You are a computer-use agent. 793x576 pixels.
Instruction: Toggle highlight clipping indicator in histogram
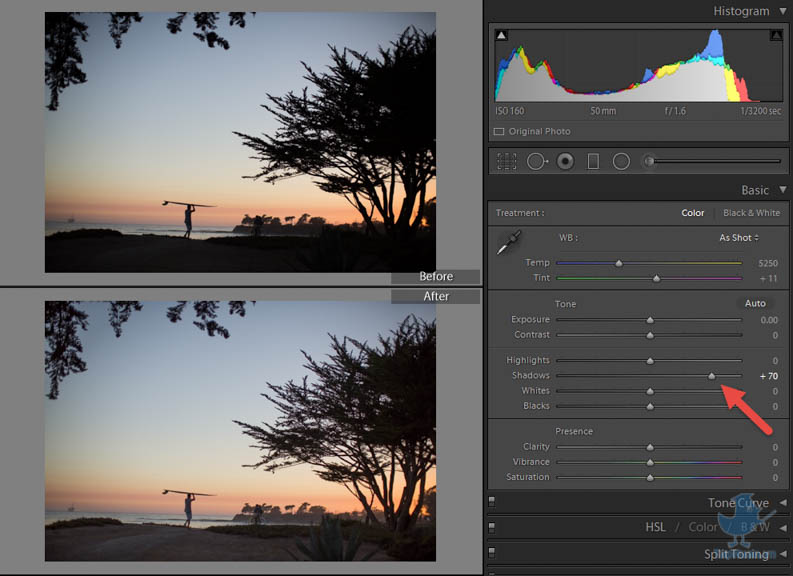point(776,35)
